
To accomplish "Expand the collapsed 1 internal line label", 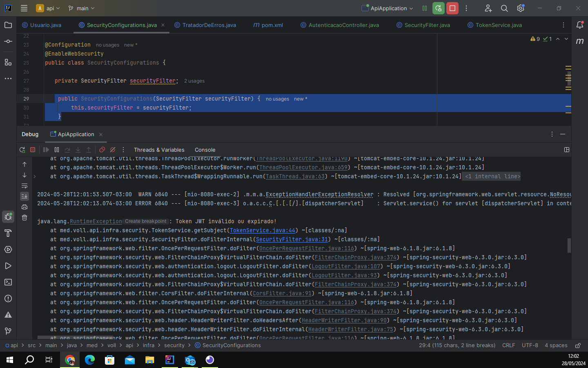I will pos(492,177).
